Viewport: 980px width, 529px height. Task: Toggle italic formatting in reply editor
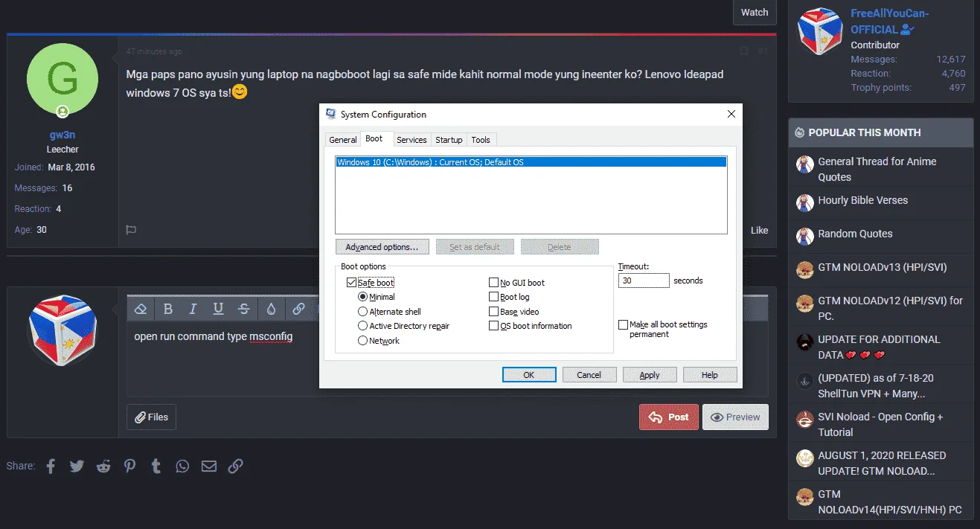pyautogui.click(x=193, y=309)
